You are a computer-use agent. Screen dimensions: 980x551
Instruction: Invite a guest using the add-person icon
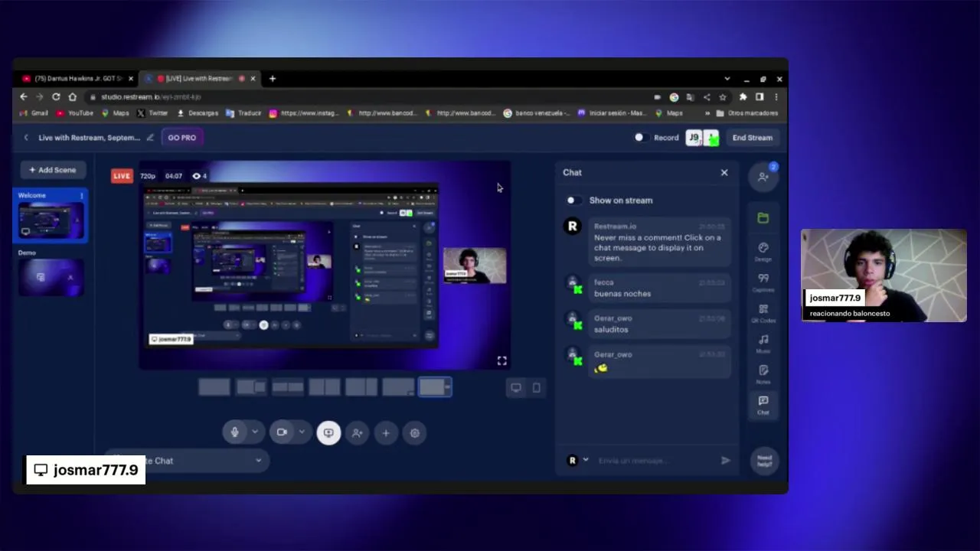click(x=357, y=432)
